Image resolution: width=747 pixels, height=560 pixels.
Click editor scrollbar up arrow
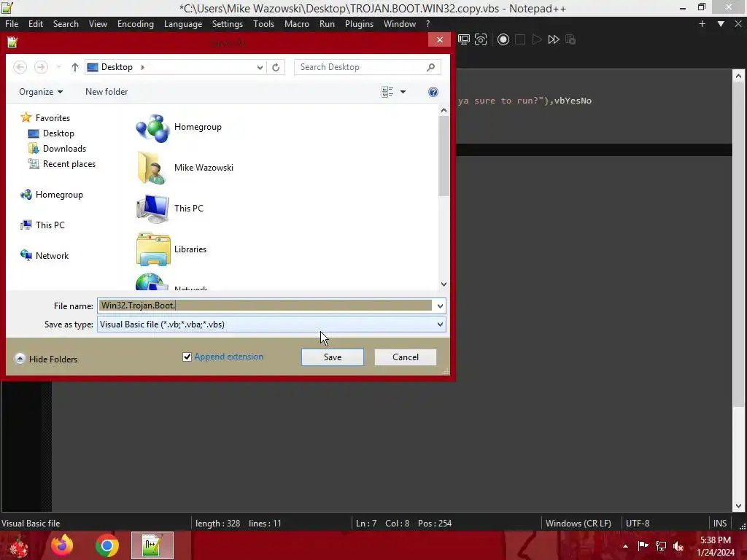click(738, 76)
